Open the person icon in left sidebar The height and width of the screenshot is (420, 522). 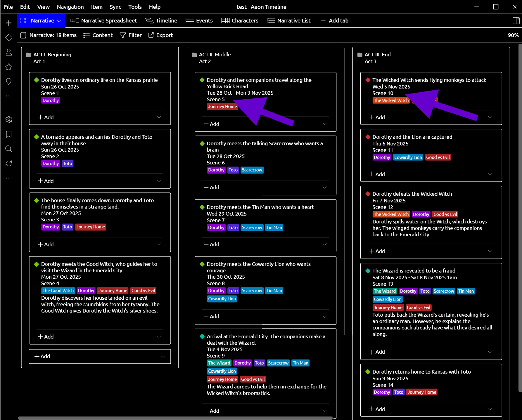point(9,52)
